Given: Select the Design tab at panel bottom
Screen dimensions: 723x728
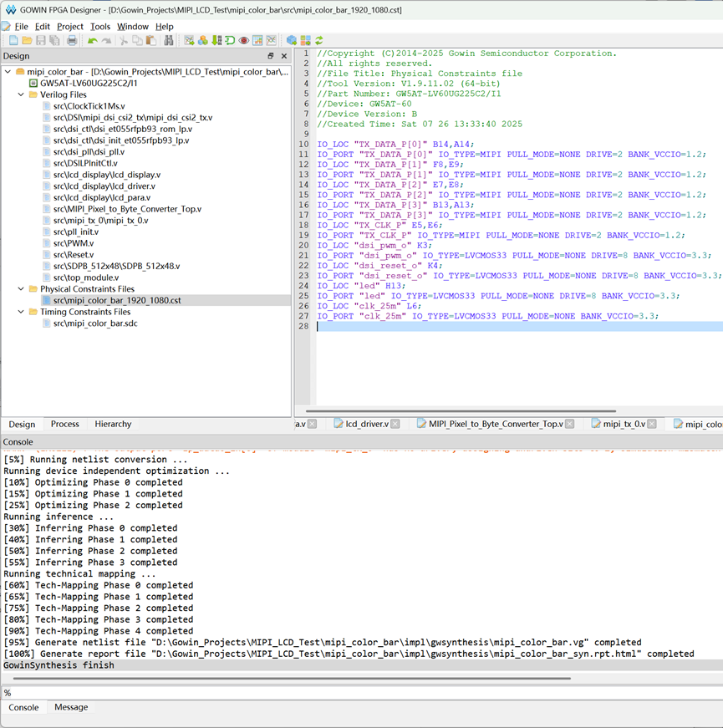Looking at the screenshot, I should [x=22, y=425].
